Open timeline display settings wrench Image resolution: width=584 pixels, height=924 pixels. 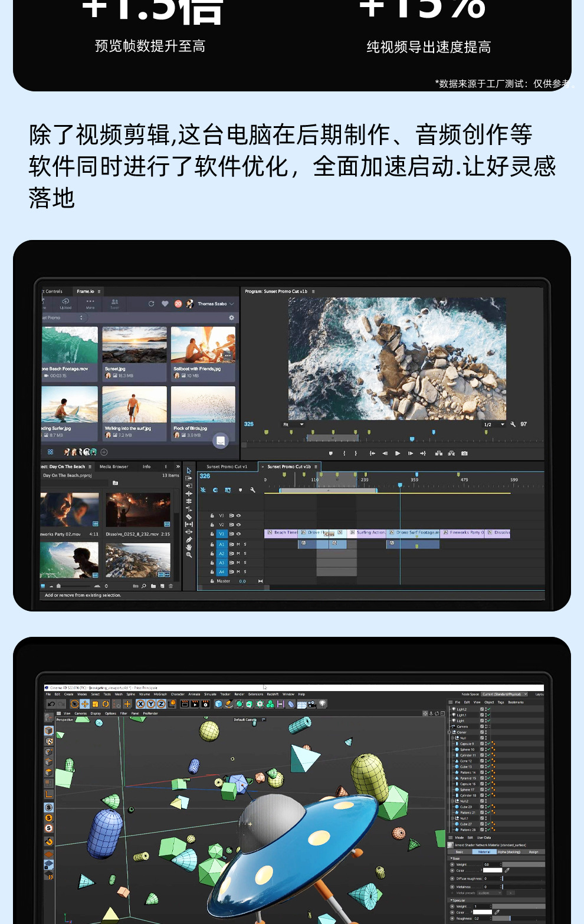(x=252, y=490)
